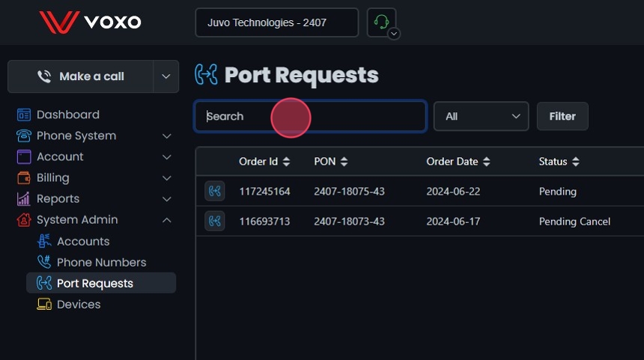This screenshot has width=644, height=360.
Task: Click the Devices sidebar icon
Action: (x=44, y=305)
